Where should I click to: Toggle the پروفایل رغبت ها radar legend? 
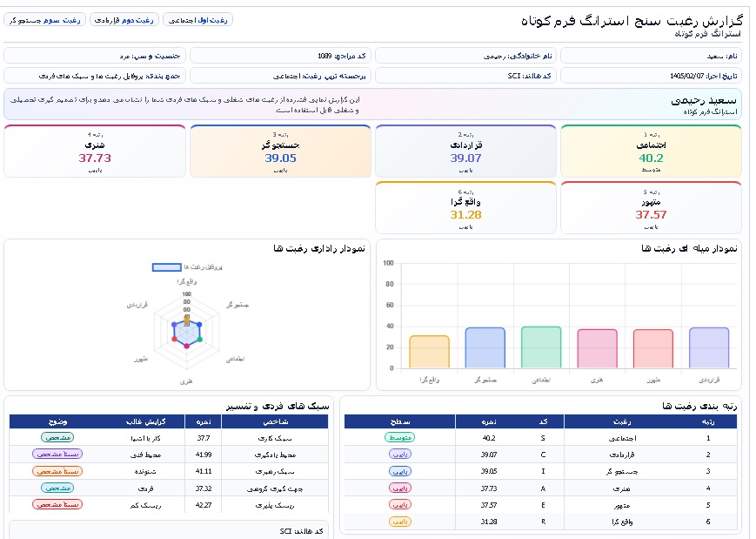click(x=187, y=266)
